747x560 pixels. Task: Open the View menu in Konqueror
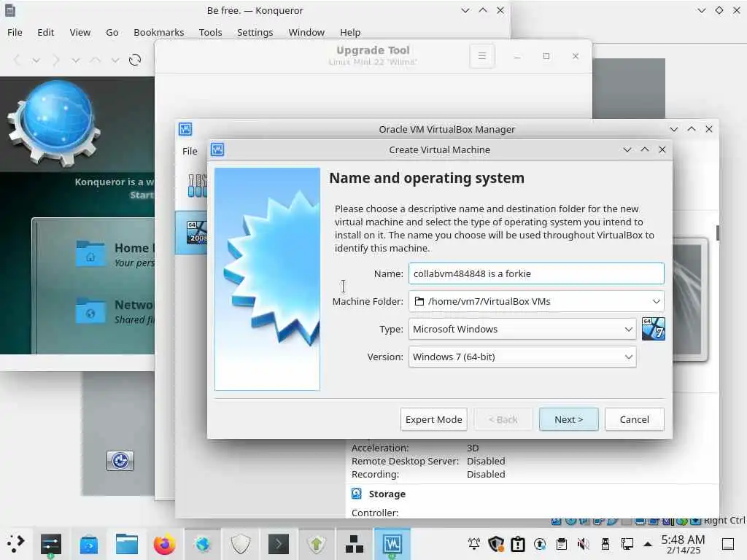(80, 32)
